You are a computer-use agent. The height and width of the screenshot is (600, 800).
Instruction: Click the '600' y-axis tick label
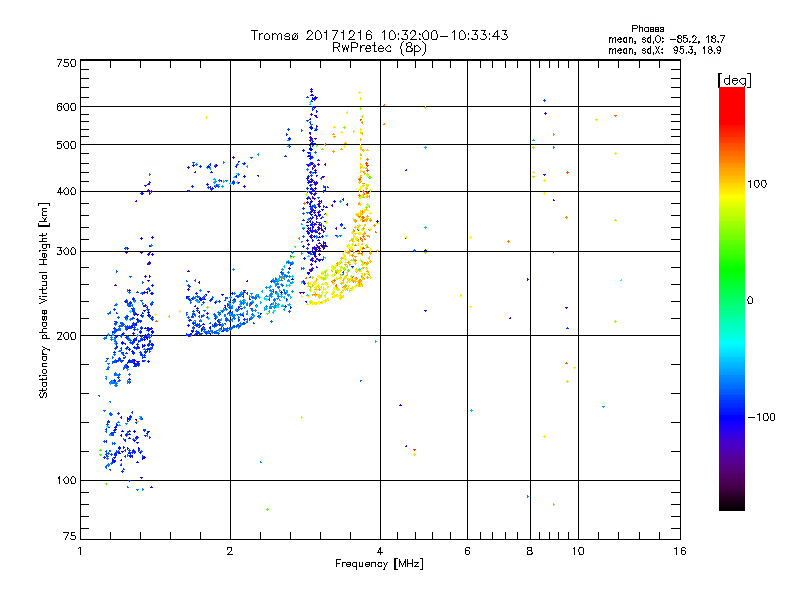tap(67, 107)
